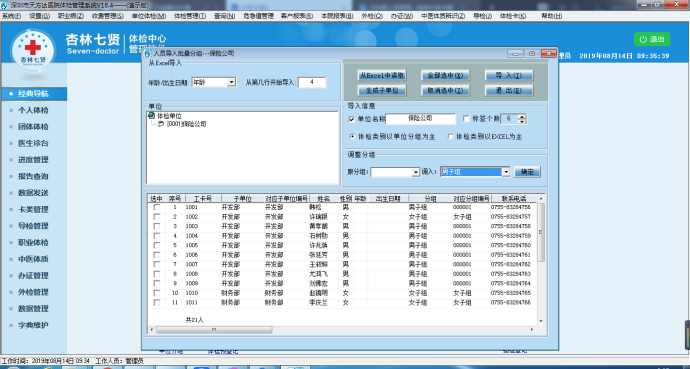Check the row checkbox for 工卡号 1001
690x369 pixels.
pyautogui.click(x=156, y=207)
